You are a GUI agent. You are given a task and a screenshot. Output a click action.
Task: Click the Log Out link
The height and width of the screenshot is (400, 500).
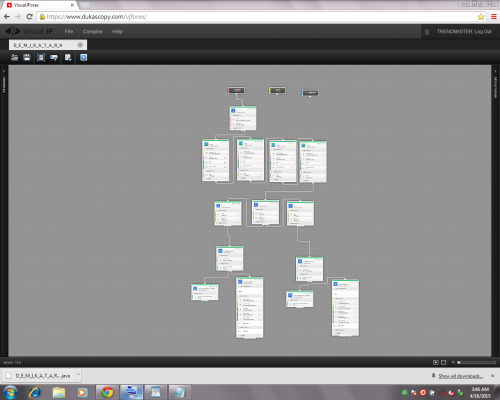[x=483, y=31]
